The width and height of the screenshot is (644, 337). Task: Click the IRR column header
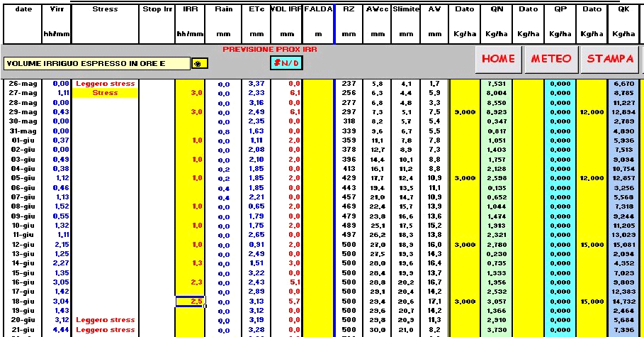(191, 9)
